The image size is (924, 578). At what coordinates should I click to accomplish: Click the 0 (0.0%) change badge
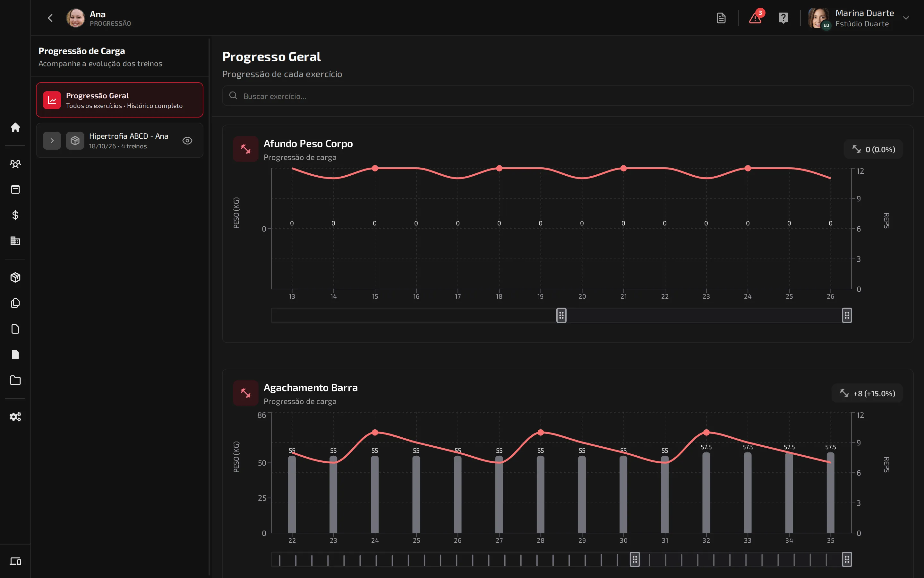tap(874, 149)
